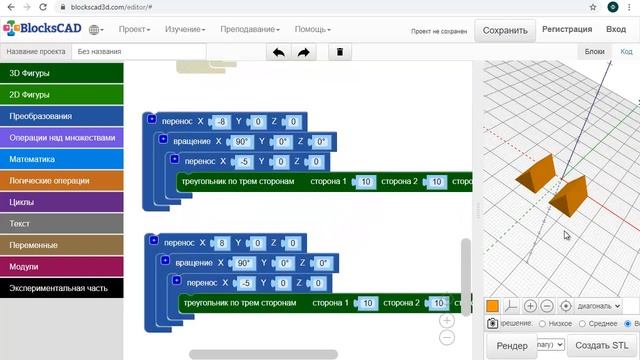Select the Низкое resolution radio
Image resolution: width=640 pixels, height=360 pixels.
pos(542,324)
